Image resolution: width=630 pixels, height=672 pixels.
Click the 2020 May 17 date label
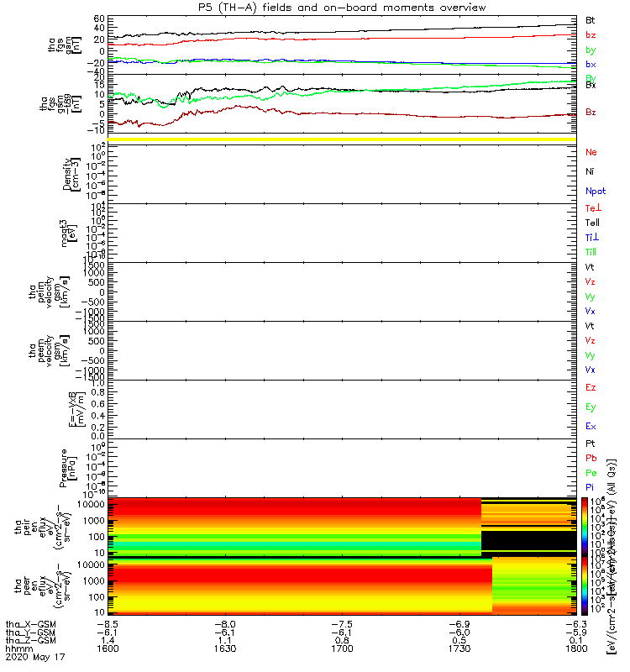[35, 657]
